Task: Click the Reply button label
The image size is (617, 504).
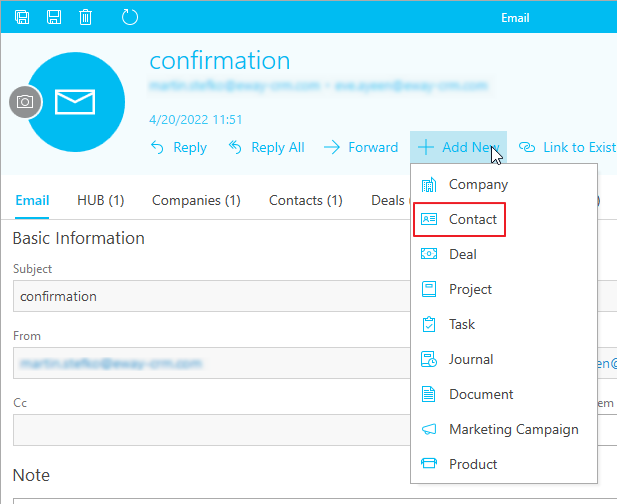Action: 190,148
